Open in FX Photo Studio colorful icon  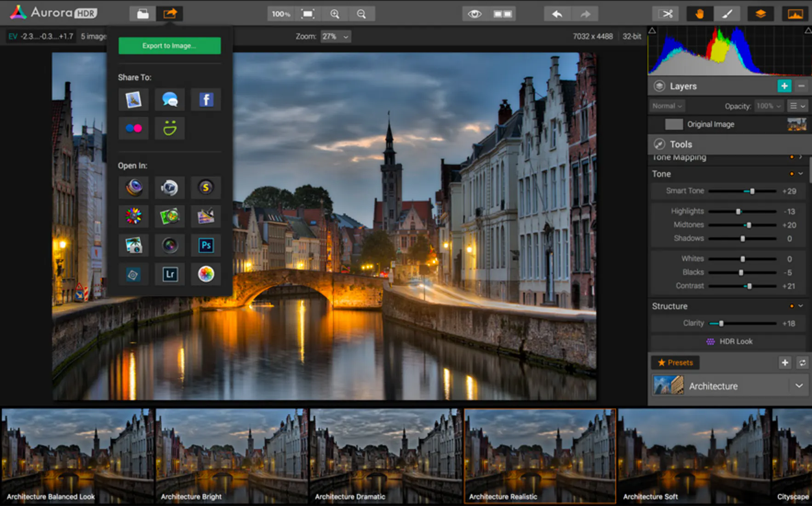pos(133,216)
